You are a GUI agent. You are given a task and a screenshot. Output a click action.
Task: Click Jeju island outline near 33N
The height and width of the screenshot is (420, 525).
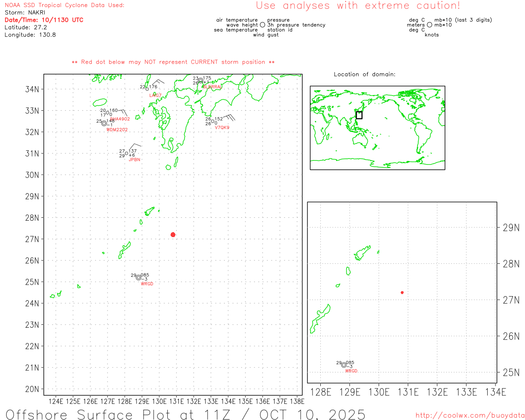(x=100, y=103)
